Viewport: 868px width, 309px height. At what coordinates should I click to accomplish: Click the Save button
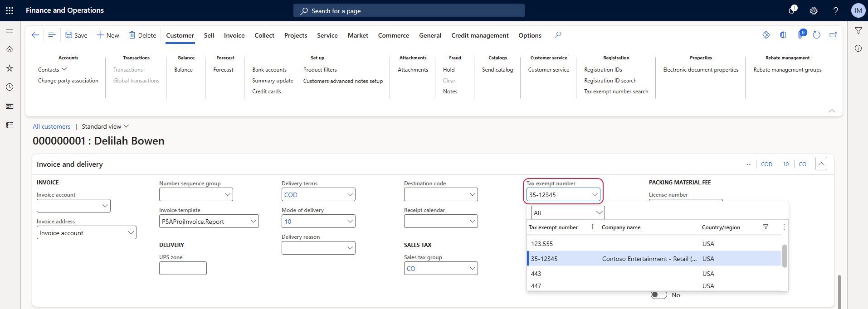(76, 35)
